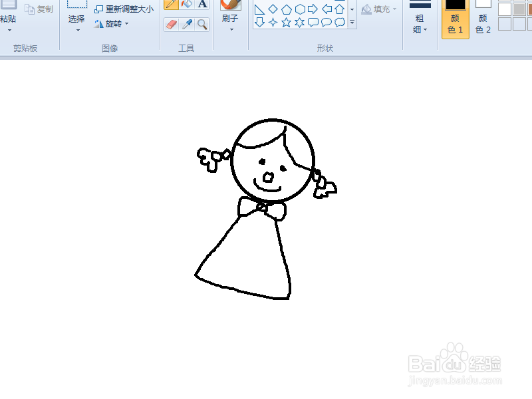Click the 粘贴 paste button
The height and width of the screenshot is (399, 532).
[x=8, y=11]
